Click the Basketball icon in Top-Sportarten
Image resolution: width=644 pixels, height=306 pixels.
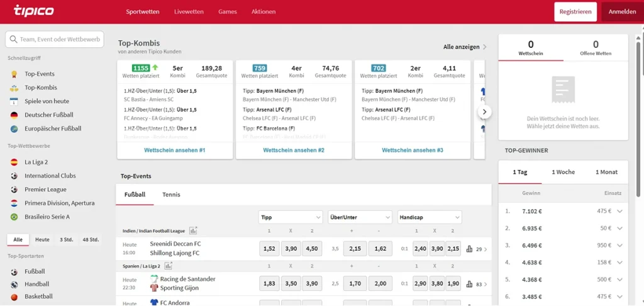tap(14, 297)
